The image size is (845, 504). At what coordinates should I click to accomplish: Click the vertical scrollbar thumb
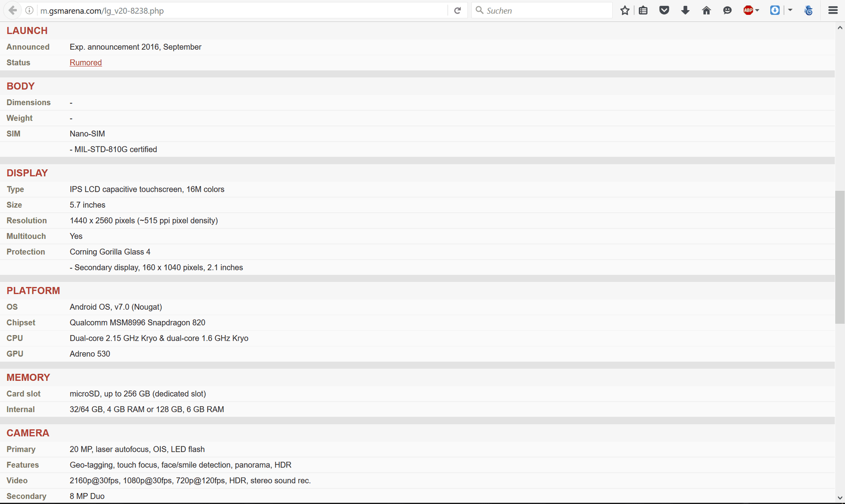[x=840, y=257]
